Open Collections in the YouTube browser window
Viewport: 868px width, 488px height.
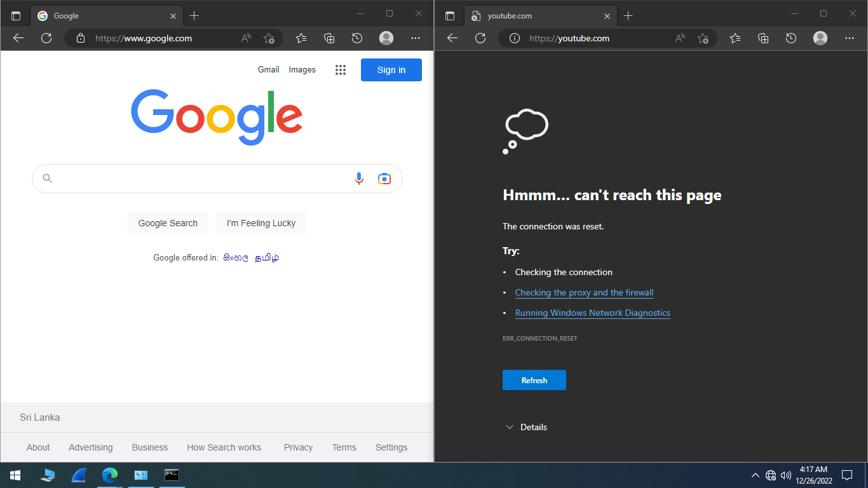click(763, 38)
